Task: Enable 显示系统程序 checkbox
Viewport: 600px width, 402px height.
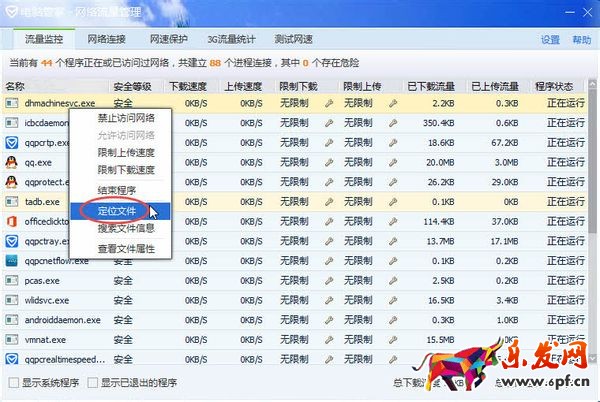Action: 13,382
